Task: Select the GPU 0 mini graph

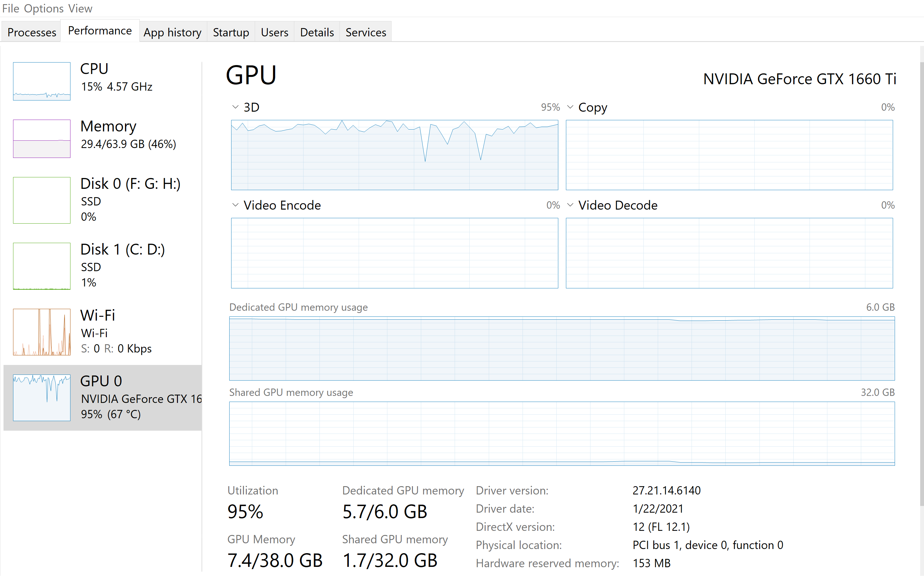Action: coord(42,398)
